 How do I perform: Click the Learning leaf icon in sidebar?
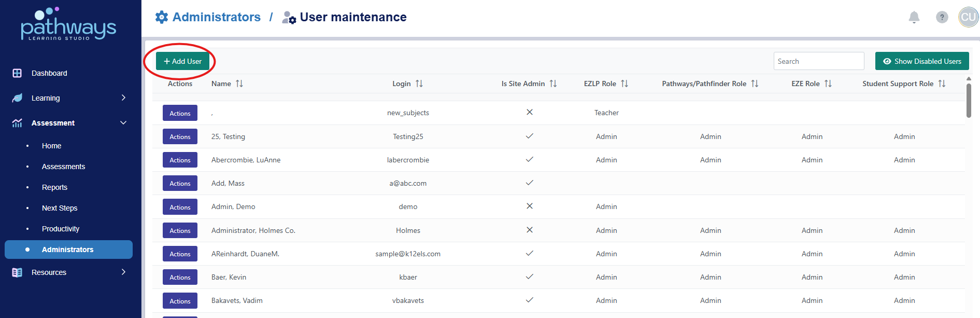click(17, 98)
